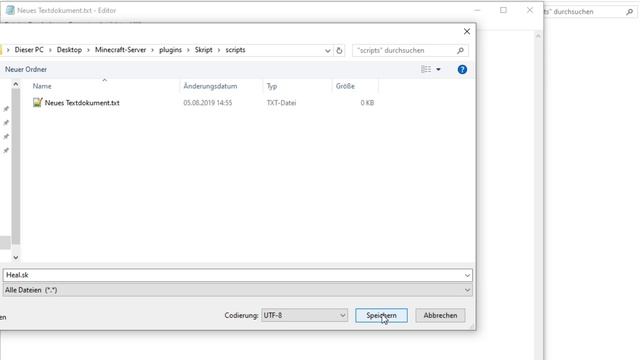Image resolution: width=640 pixels, height=360 pixels.
Task: Click the magnifier icon in the dialog search
Action: tap(460, 51)
